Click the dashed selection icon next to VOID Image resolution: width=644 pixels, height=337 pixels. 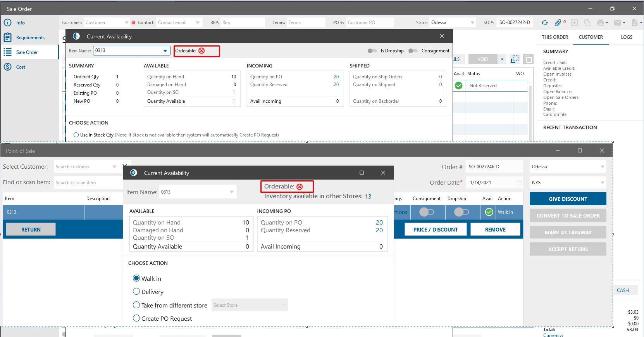point(515,59)
